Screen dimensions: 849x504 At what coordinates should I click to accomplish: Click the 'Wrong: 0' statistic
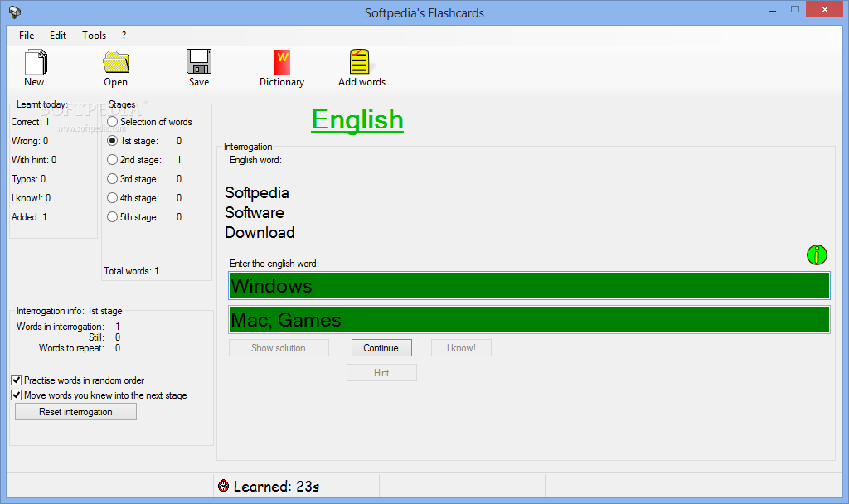30,141
